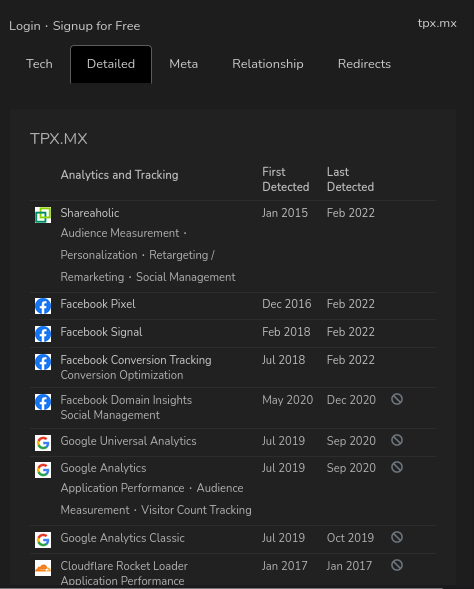This screenshot has width=474, height=589.
Task: Click the Oct 2019 date cell
Action: pyautogui.click(x=350, y=538)
